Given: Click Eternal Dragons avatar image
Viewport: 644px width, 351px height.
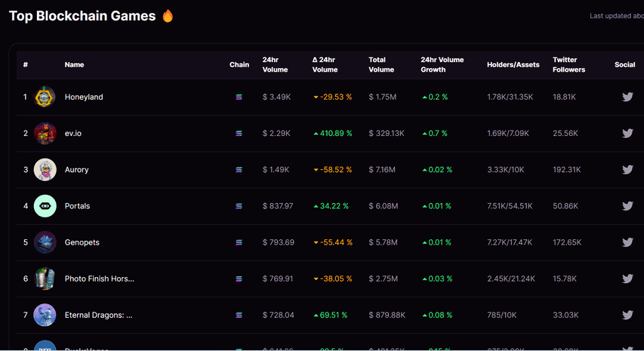Looking at the screenshot, I should (x=45, y=315).
